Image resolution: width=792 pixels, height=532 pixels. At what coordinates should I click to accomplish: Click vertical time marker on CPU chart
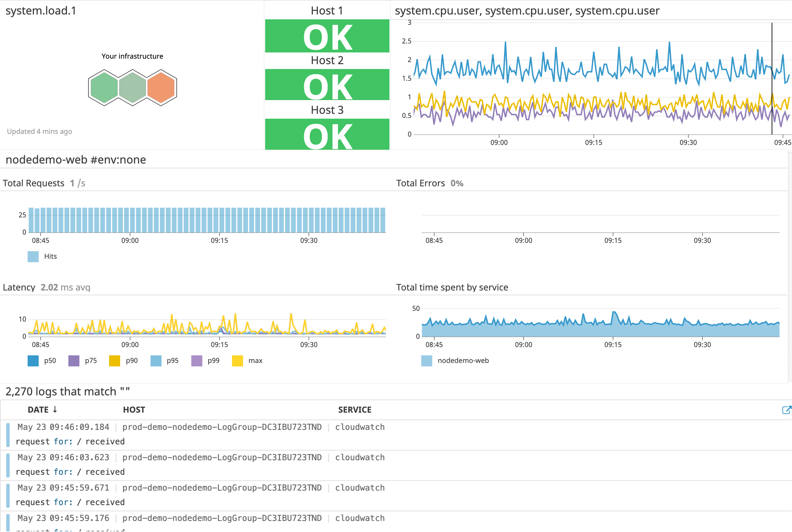click(x=772, y=79)
